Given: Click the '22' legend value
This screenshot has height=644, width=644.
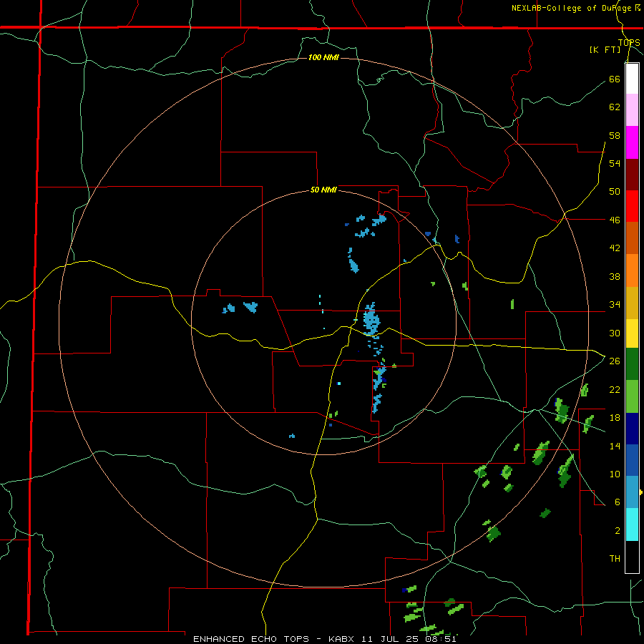Looking at the screenshot, I should click(x=615, y=389).
